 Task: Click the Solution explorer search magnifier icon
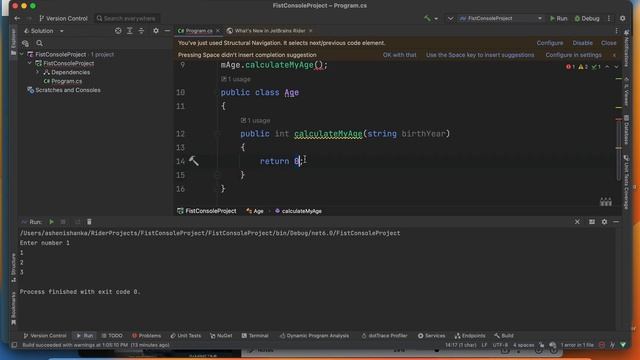point(39,43)
